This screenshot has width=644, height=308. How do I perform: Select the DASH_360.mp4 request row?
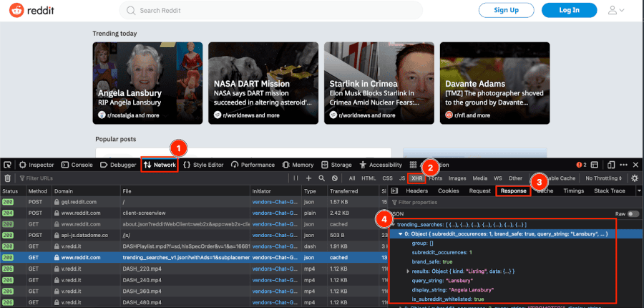pyautogui.click(x=194, y=291)
